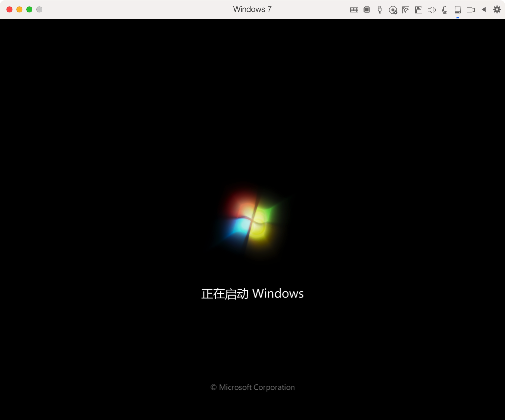Click the floppy disk icon
Image resolution: width=505 pixels, height=420 pixels.
(x=419, y=10)
